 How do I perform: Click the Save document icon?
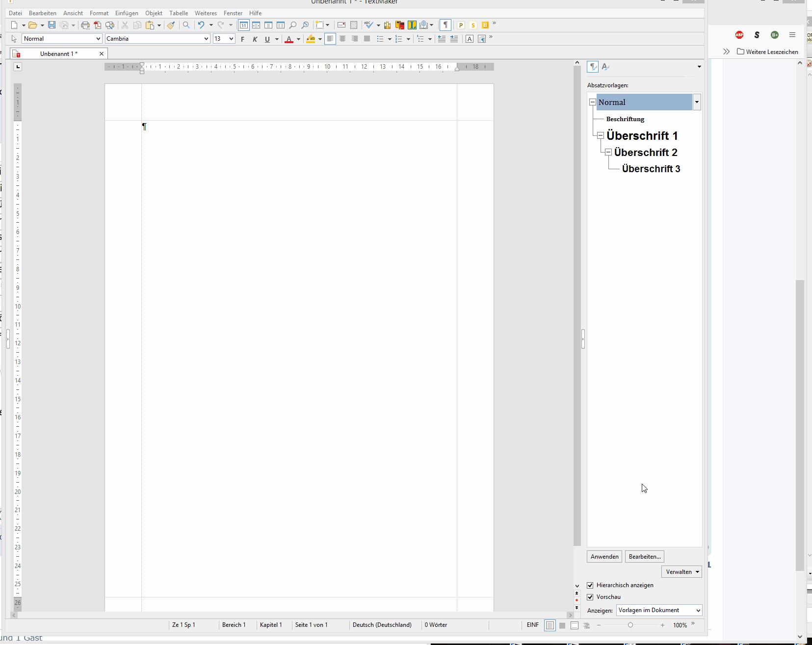click(x=52, y=25)
